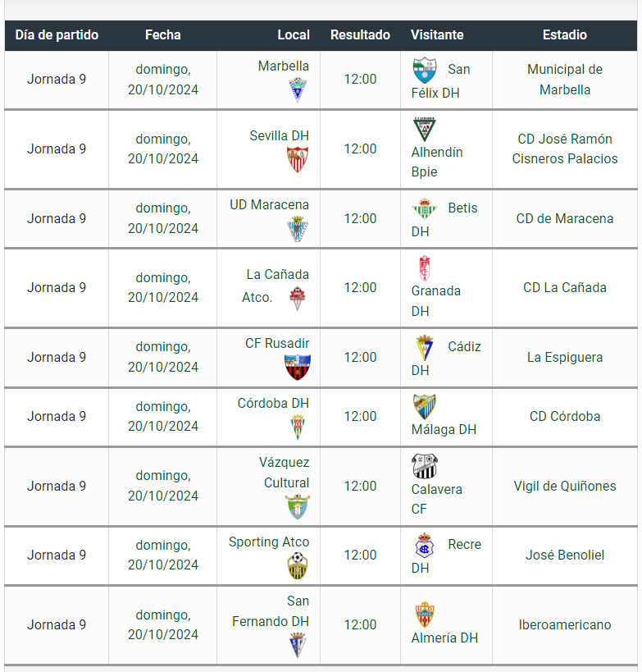Click the Estadio column header
The image size is (642, 672).
click(x=564, y=34)
